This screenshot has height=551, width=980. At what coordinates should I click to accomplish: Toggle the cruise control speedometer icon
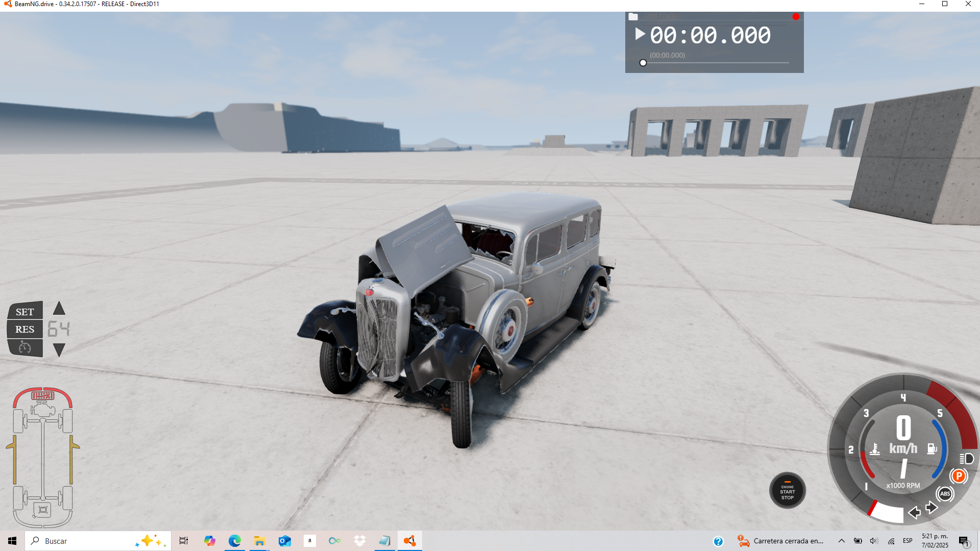(24, 348)
